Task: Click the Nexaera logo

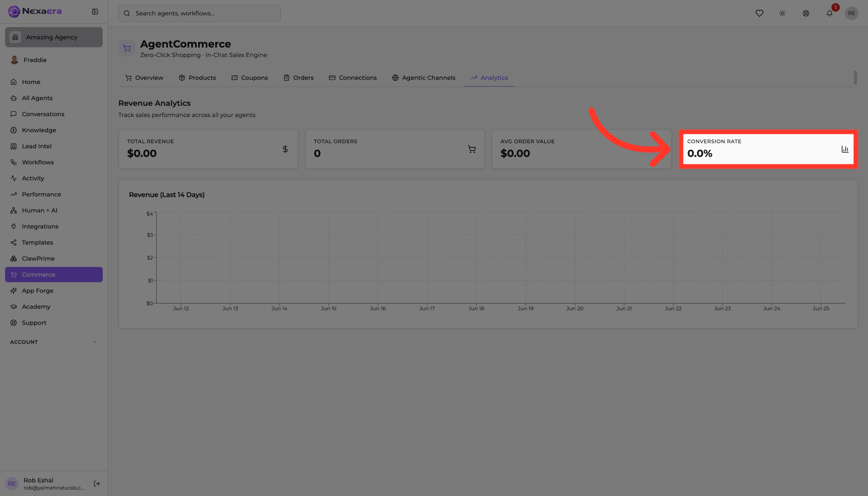Action: click(34, 11)
